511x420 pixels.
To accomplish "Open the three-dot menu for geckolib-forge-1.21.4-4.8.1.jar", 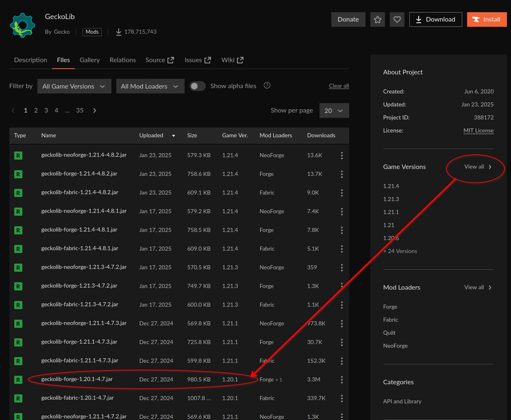I will click(342, 230).
